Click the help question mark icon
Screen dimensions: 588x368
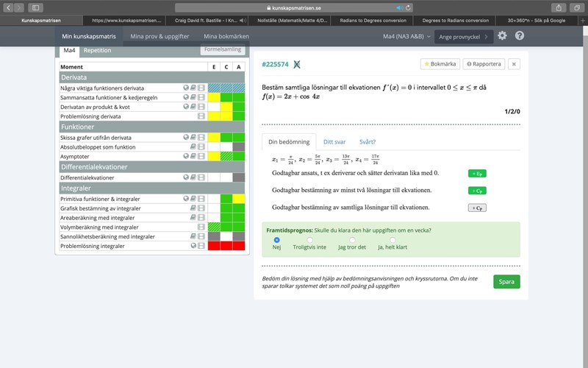(520, 35)
